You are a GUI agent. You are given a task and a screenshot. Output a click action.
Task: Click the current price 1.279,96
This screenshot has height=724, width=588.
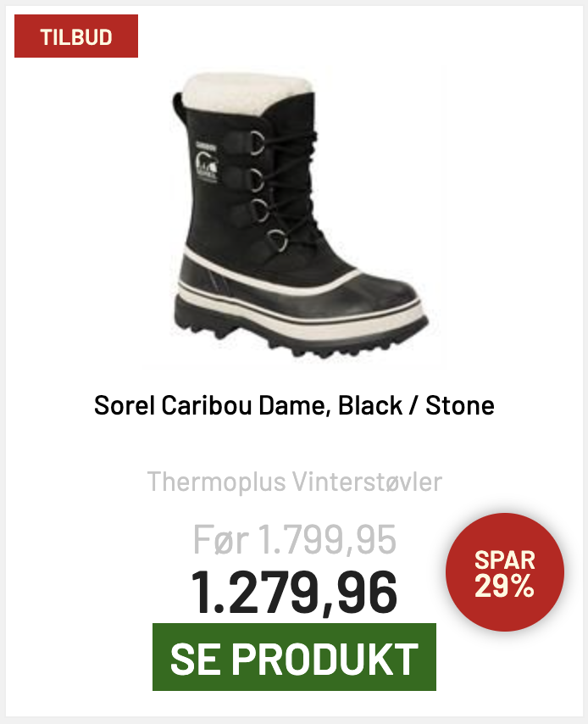pos(294,591)
